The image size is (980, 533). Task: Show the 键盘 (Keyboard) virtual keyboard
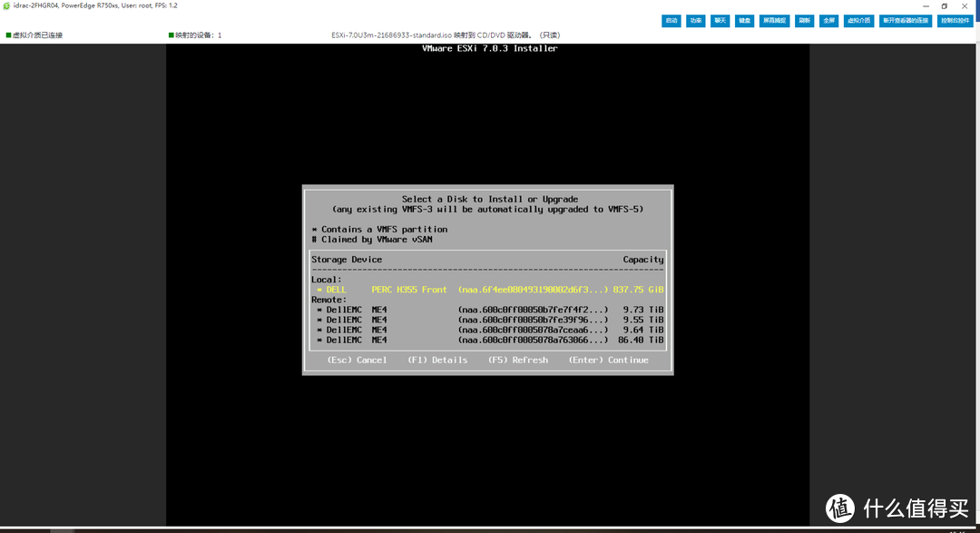tap(744, 21)
